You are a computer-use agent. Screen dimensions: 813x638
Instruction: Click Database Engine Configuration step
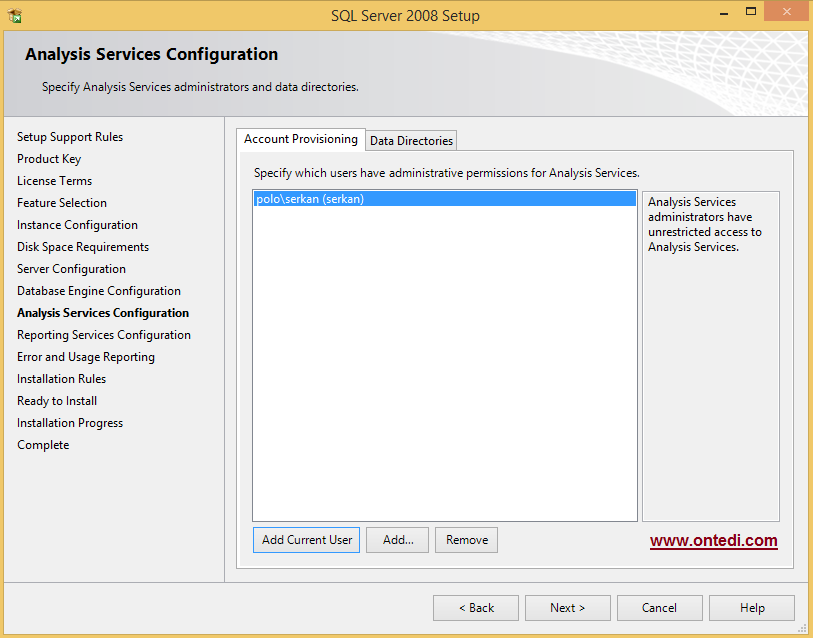[x=99, y=291]
